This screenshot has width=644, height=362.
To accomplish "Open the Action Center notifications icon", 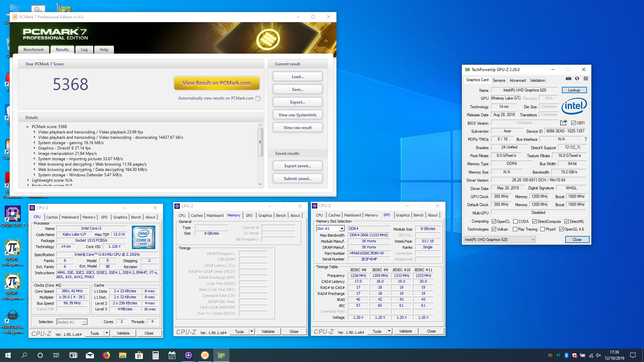I will (x=633, y=355).
